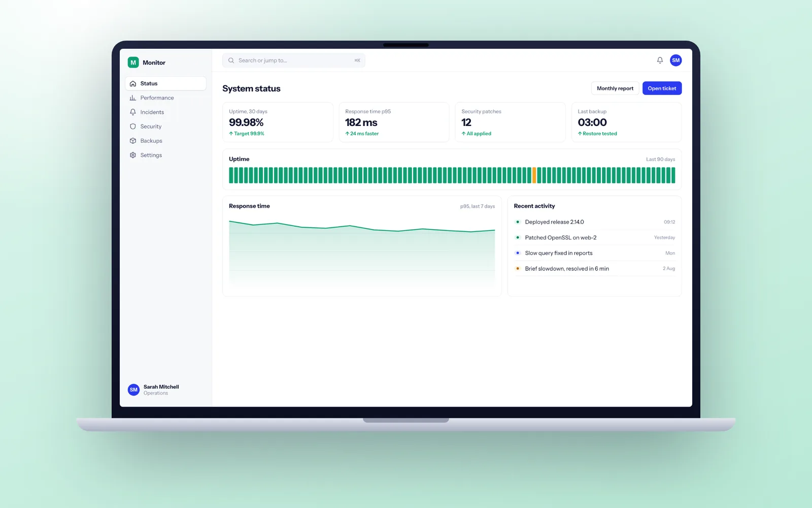The width and height of the screenshot is (812, 508).
Task: Open the SM avatar in top bar
Action: [675, 60]
